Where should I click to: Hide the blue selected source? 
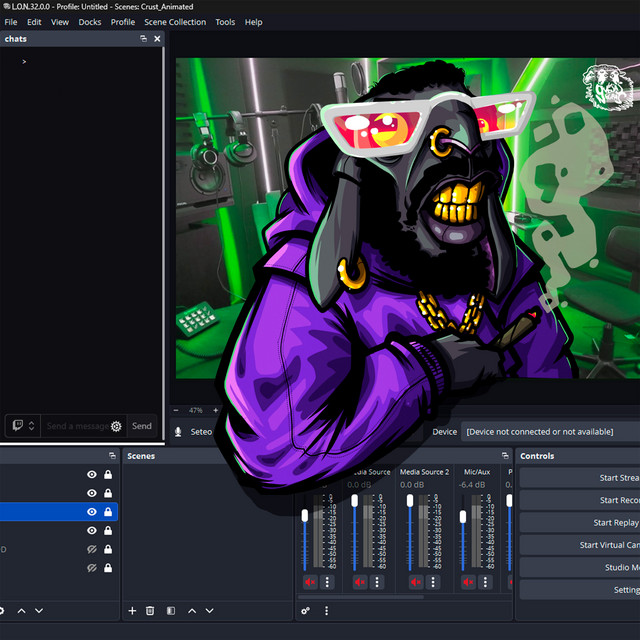(x=92, y=512)
